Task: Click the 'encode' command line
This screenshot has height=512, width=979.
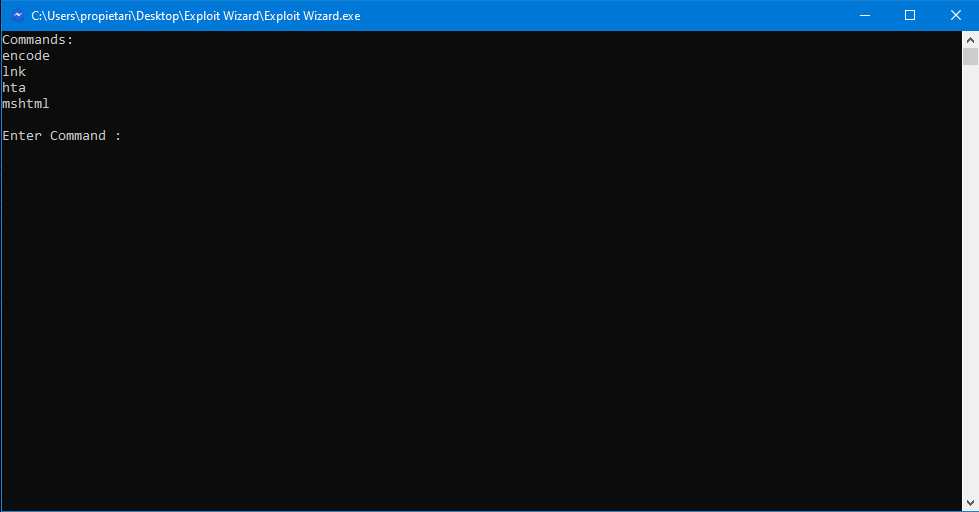Action: [26, 56]
